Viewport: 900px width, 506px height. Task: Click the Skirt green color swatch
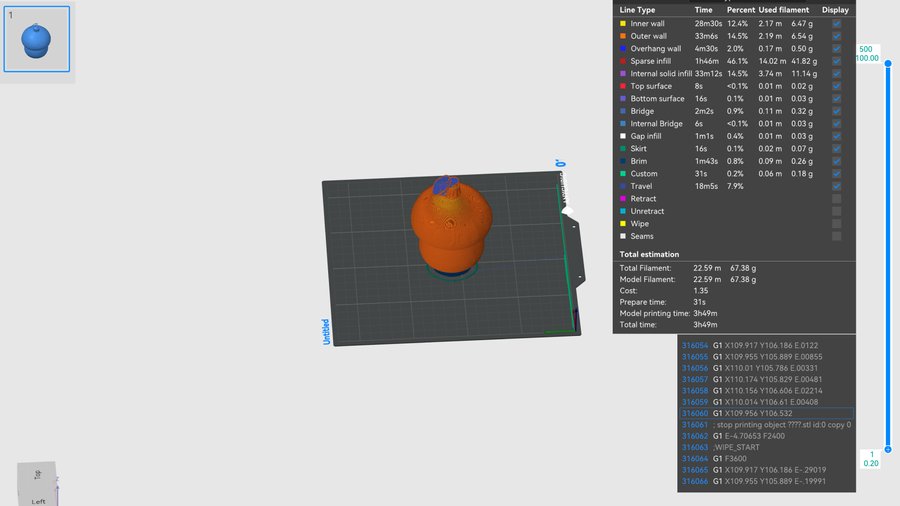[x=623, y=149]
